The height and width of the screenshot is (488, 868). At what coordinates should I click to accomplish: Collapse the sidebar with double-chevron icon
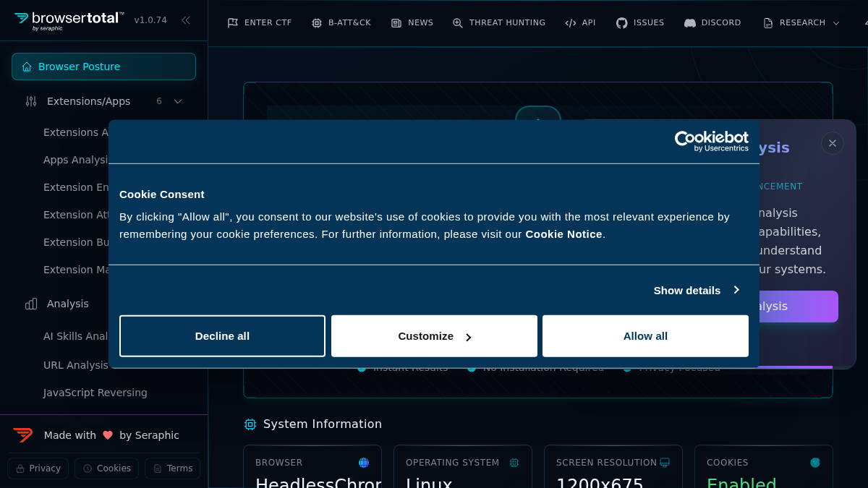pos(186,20)
